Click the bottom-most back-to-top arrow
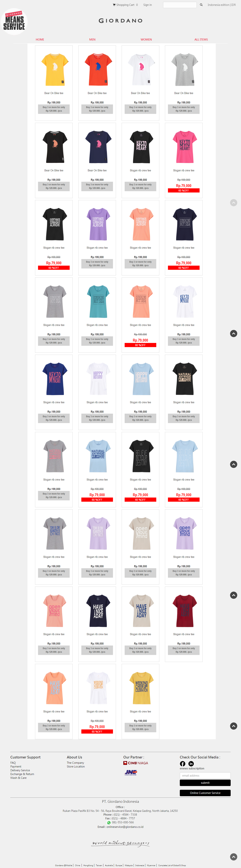This screenshot has height=868, width=241. pos(234,857)
